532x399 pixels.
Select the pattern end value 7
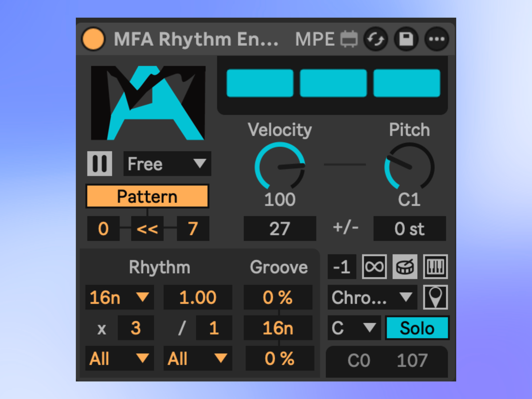(193, 229)
